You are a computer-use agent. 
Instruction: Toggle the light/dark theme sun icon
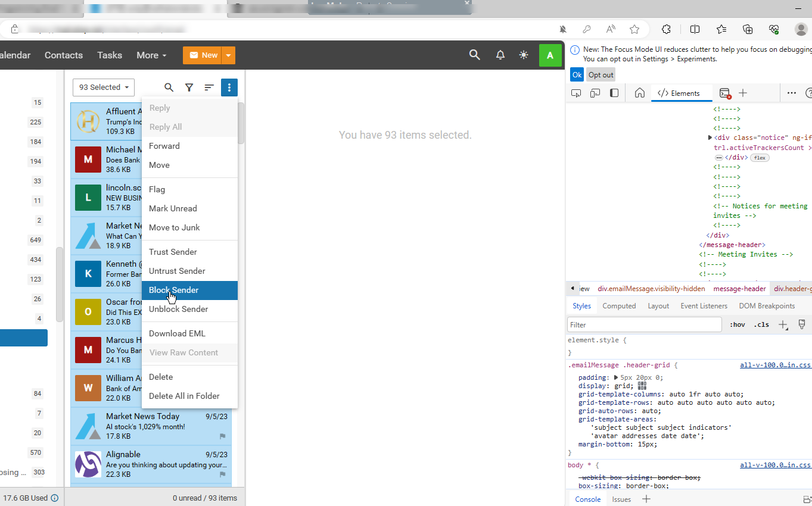[524, 55]
